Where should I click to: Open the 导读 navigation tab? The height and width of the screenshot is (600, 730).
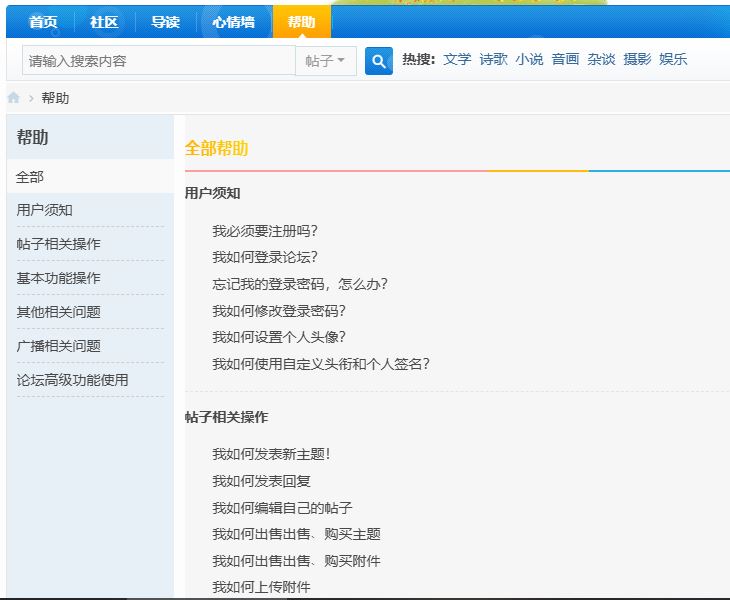[165, 22]
